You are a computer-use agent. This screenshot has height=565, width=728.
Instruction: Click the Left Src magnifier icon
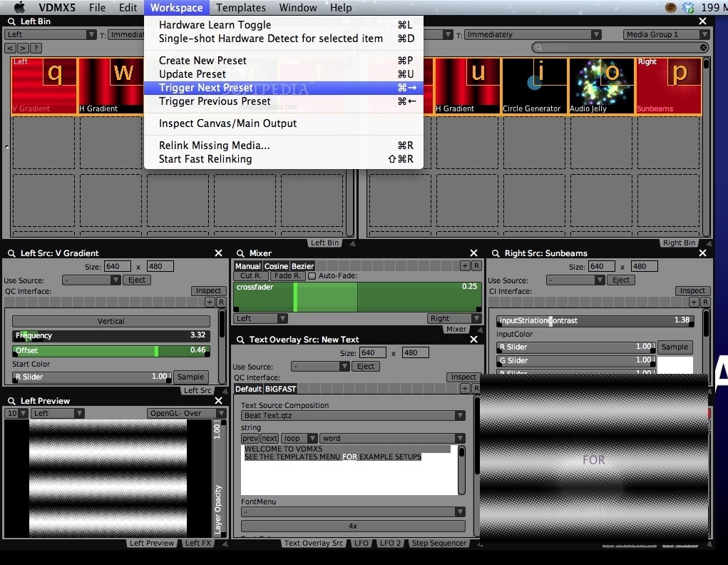point(11,253)
